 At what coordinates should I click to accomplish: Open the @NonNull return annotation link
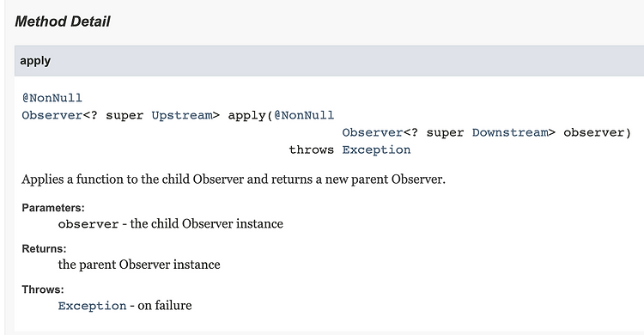(52, 98)
